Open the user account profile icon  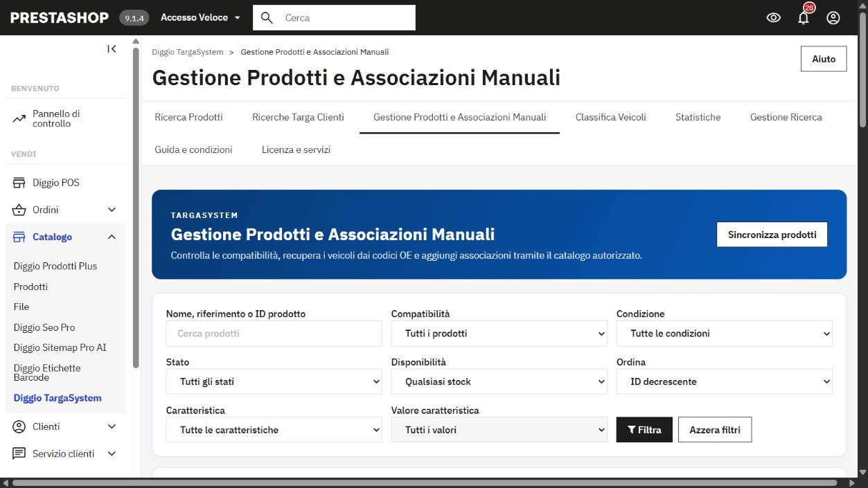pos(833,18)
